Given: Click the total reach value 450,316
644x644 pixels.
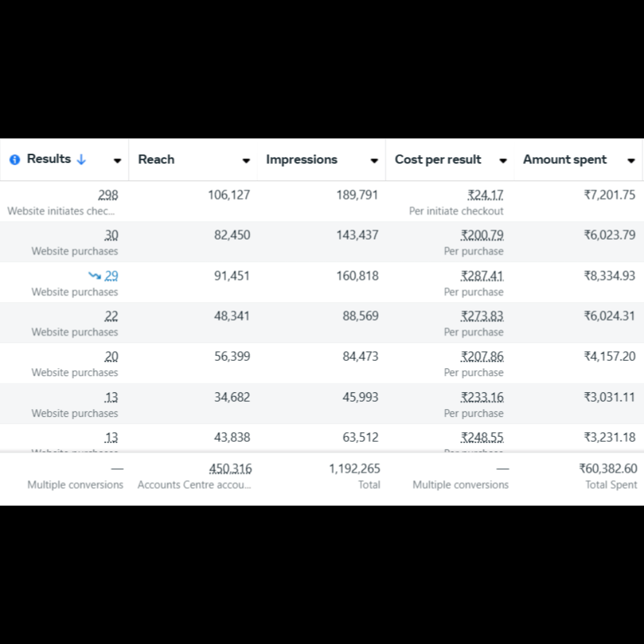Looking at the screenshot, I should pyautogui.click(x=230, y=469).
